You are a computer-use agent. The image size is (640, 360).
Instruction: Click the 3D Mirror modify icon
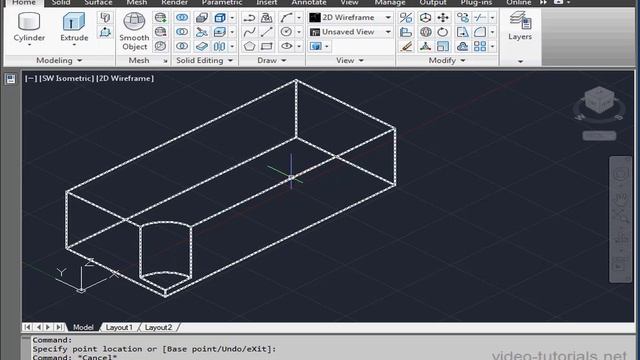[x=406, y=18]
